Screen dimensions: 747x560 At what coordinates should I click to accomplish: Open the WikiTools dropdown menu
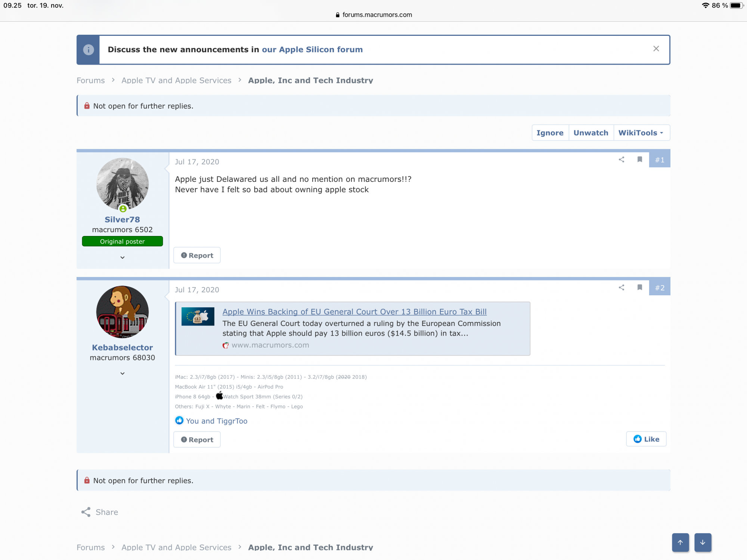[x=641, y=133]
